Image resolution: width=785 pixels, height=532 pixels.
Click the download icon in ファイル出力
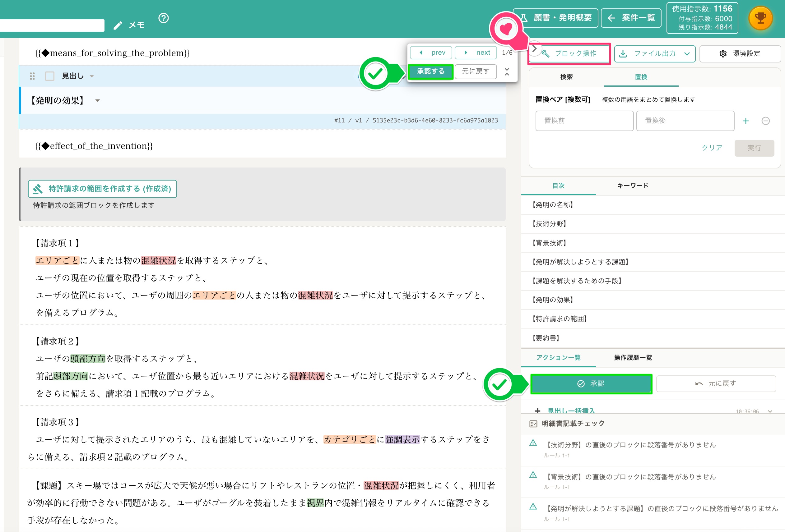(x=623, y=54)
